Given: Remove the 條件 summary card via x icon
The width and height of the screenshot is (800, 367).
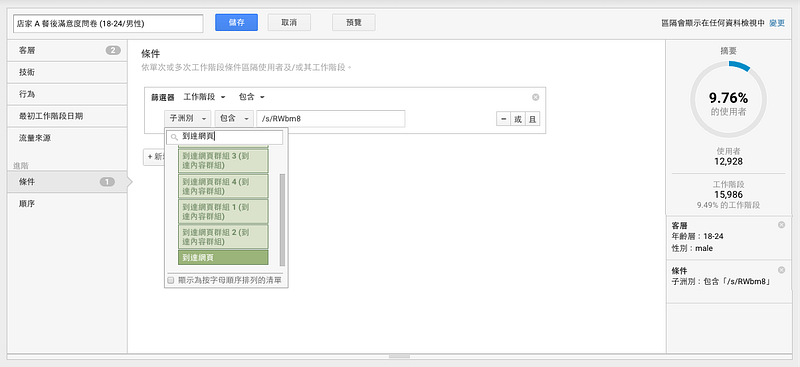Looking at the screenshot, I should click(x=781, y=270).
